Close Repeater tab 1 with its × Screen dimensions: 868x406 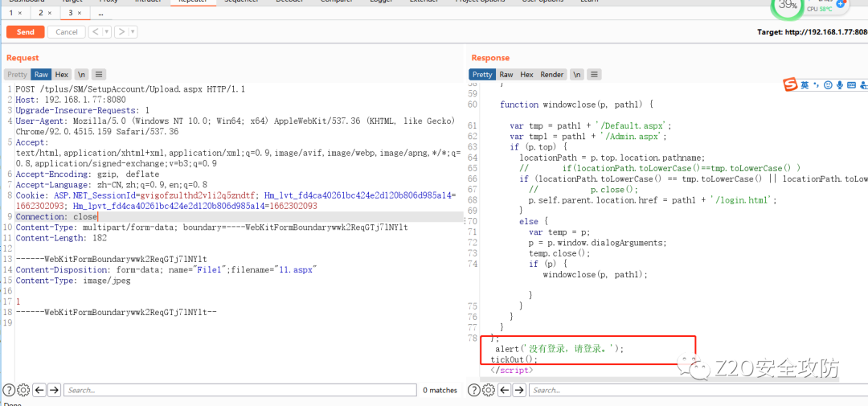point(20,13)
